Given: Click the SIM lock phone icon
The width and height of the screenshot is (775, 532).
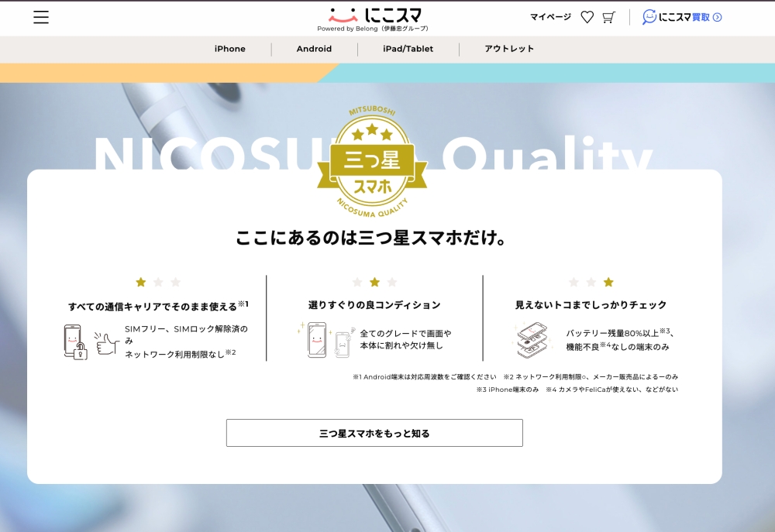Looking at the screenshot, I should click(74, 342).
